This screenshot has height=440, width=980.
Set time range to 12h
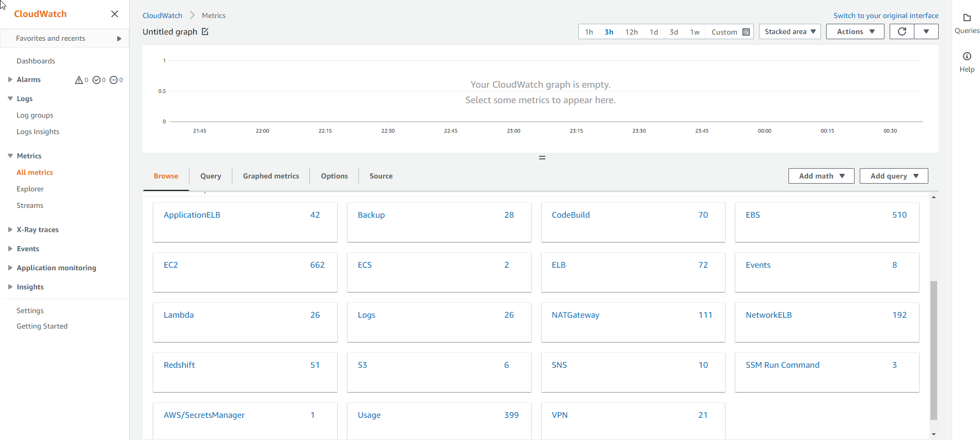(631, 32)
